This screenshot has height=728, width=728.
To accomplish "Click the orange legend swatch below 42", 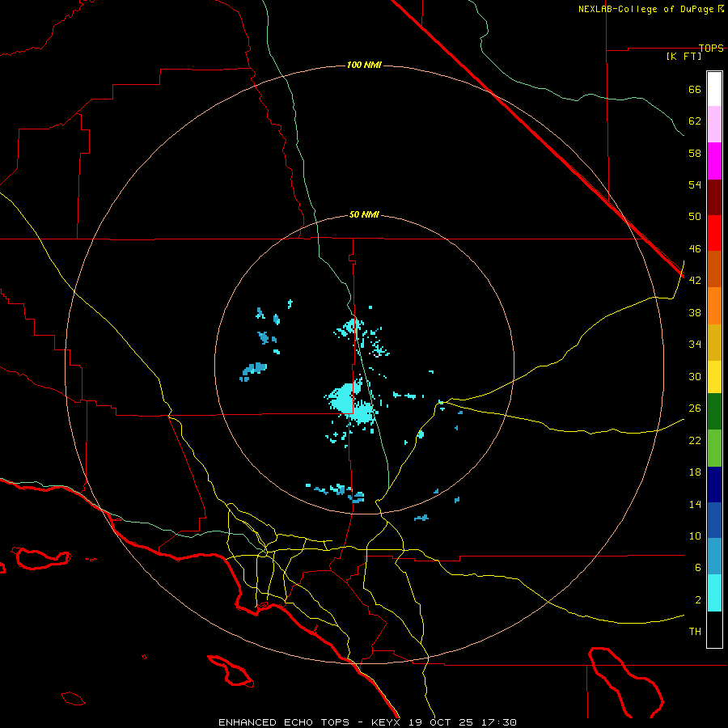I will (714, 306).
